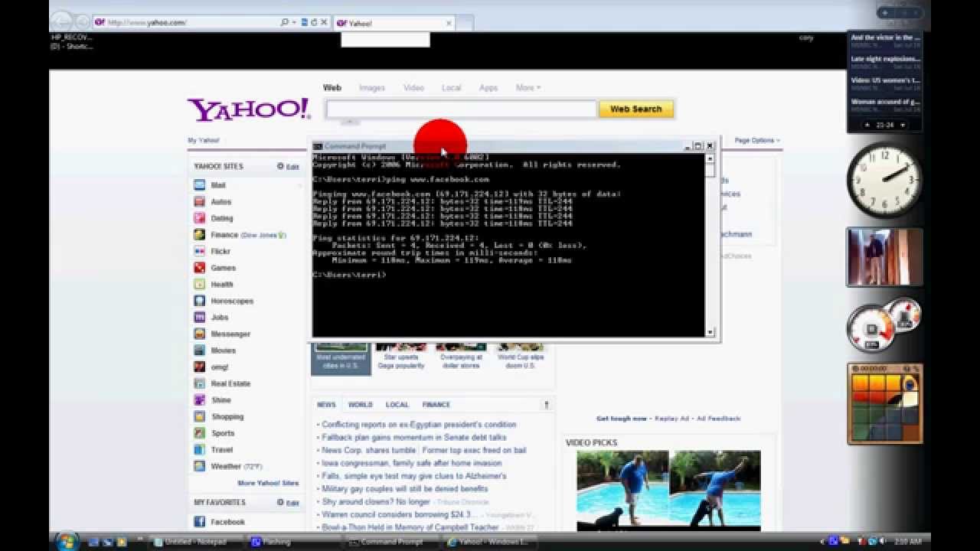Open the Games icon in Yahoo! Sites

(199, 268)
